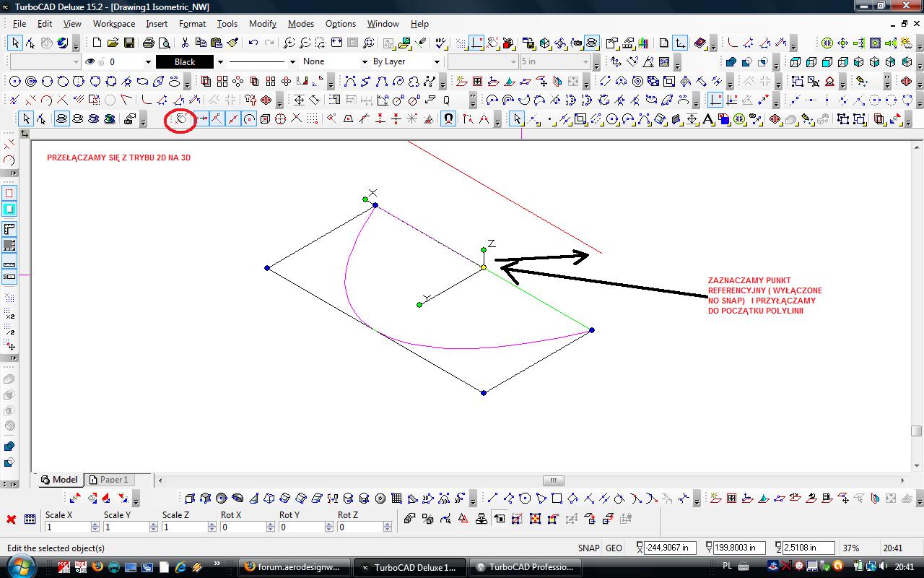924x578 pixels.
Task: Click the Cut scissors icon
Action: click(x=185, y=43)
